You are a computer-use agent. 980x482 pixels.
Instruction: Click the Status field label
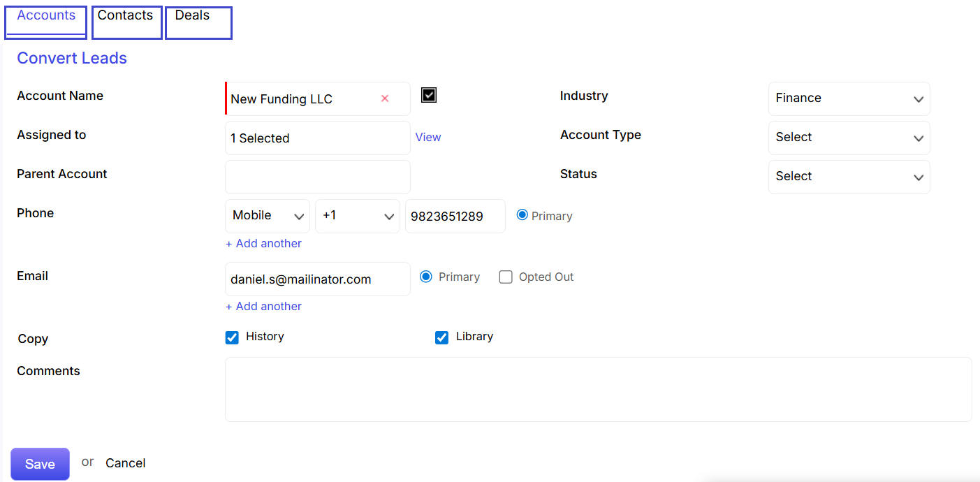coord(578,174)
